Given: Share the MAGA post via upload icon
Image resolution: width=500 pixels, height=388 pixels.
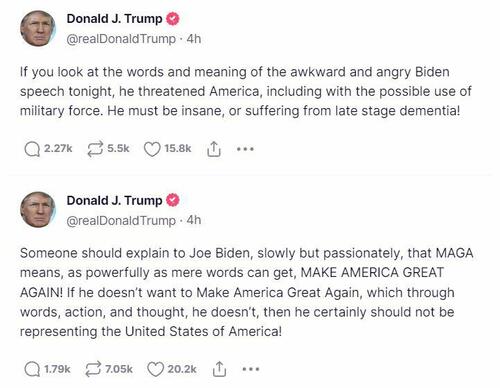Looking at the screenshot, I should tap(219, 369).
